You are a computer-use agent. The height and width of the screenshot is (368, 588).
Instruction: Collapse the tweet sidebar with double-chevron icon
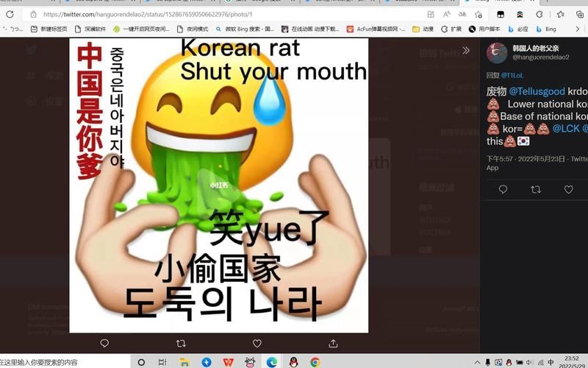(x=465, y=51)
